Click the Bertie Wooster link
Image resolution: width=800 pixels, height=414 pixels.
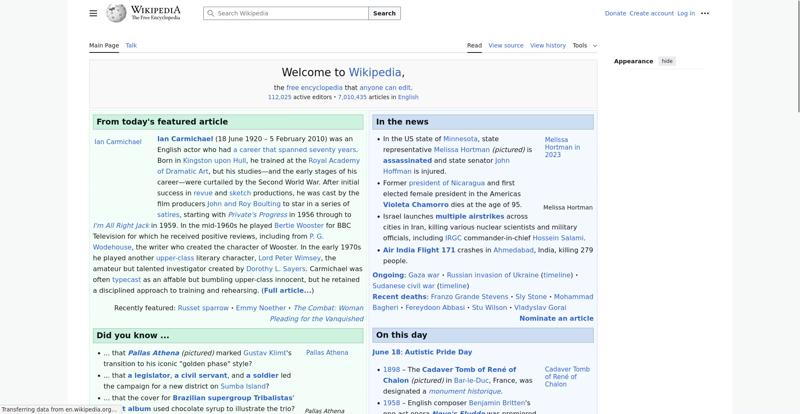tap(299, 226)
